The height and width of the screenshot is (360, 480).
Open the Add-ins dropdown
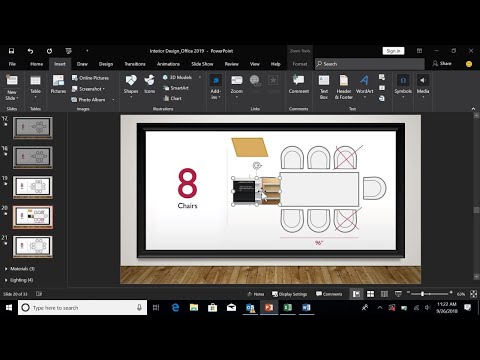coord(215,87)
